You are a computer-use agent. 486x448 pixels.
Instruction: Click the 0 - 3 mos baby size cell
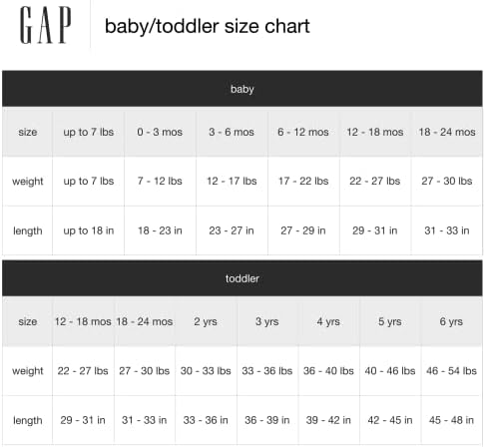[x=160, y=132]
